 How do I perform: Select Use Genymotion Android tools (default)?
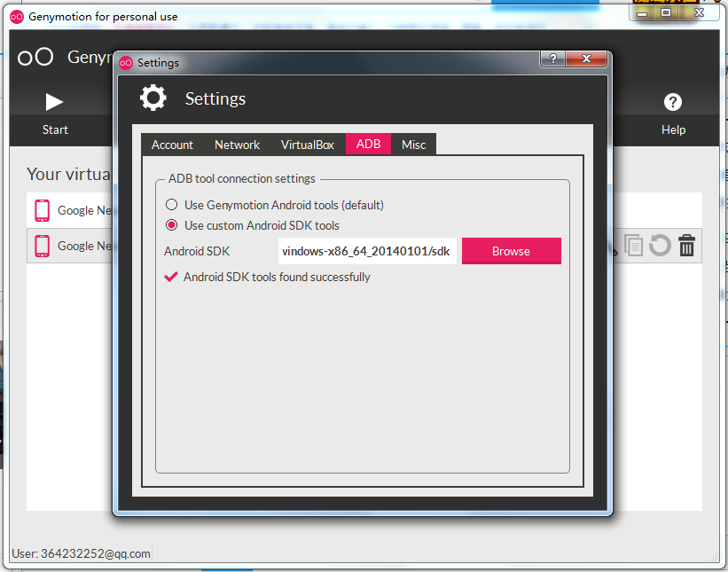point(275,205)
